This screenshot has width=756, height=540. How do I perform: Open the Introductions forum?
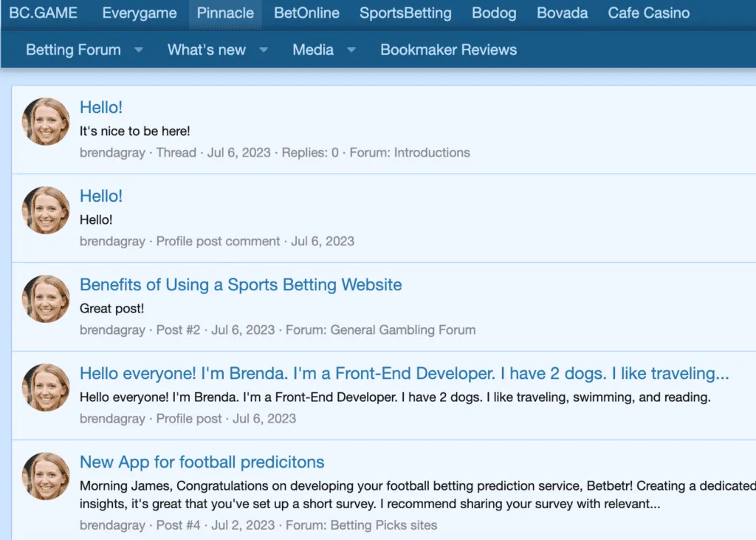(x=432, y=152)
